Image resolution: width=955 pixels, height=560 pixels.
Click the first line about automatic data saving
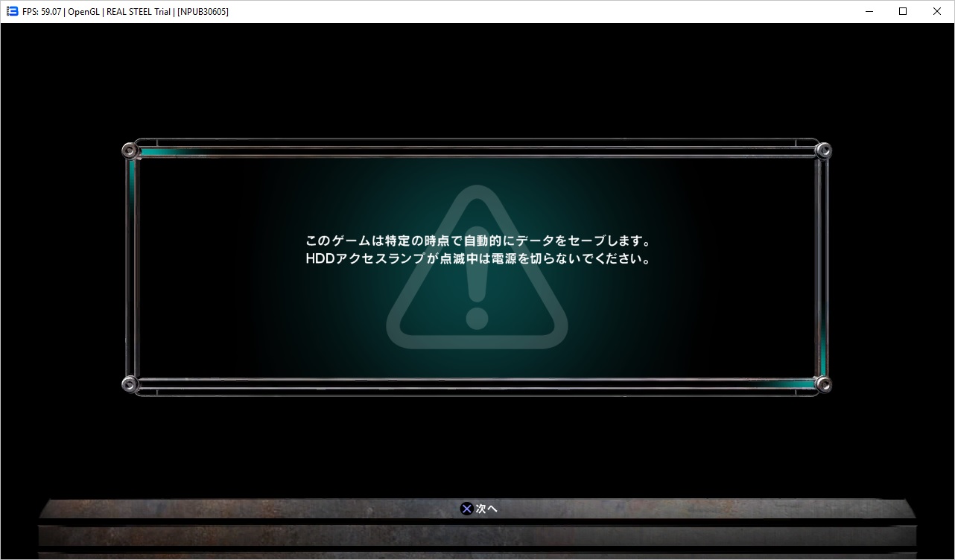click(477, 241)
